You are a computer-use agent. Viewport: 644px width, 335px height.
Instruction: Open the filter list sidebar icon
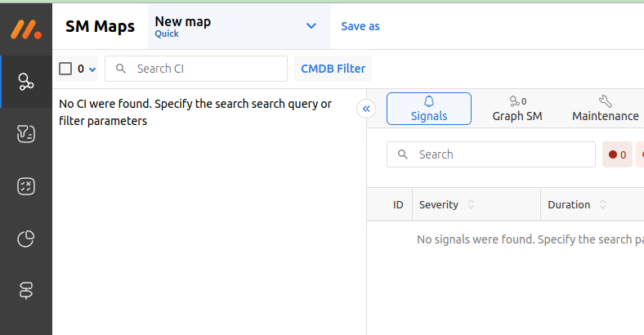pos(26,134)
